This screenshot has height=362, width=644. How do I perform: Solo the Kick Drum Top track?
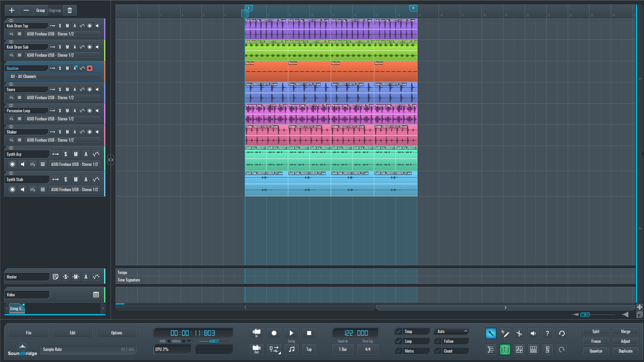(x=60, y=26)
